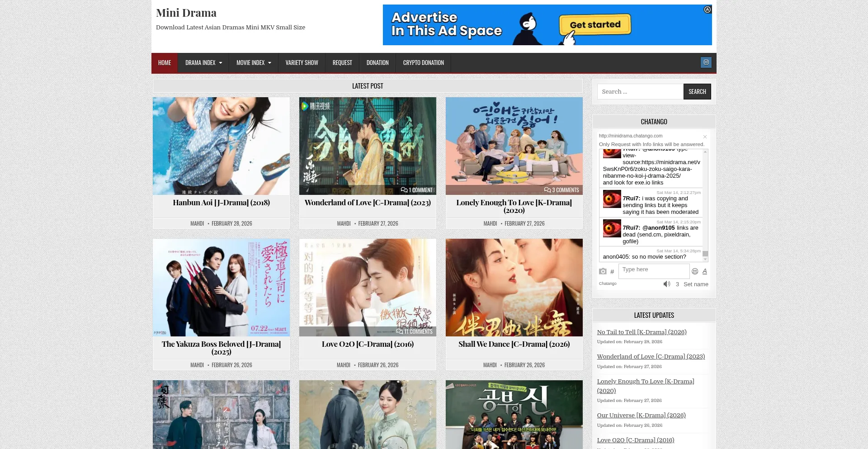
Task: Click 'anon0405: so no movie section?' message
Action: click(644, 257)
